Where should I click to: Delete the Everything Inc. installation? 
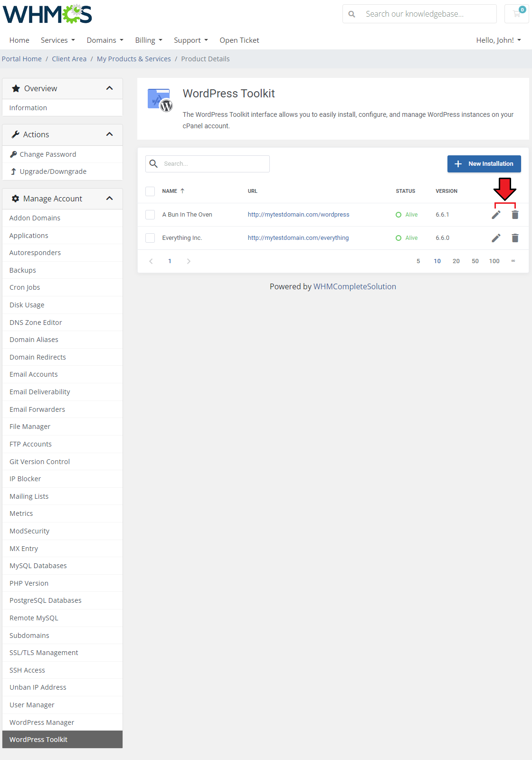[515, 238]
